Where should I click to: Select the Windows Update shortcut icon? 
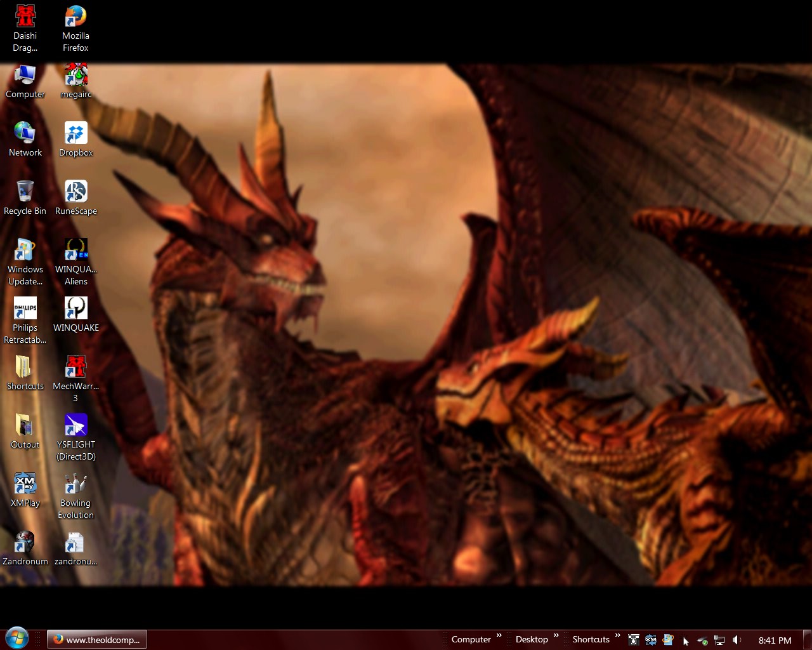25,262
